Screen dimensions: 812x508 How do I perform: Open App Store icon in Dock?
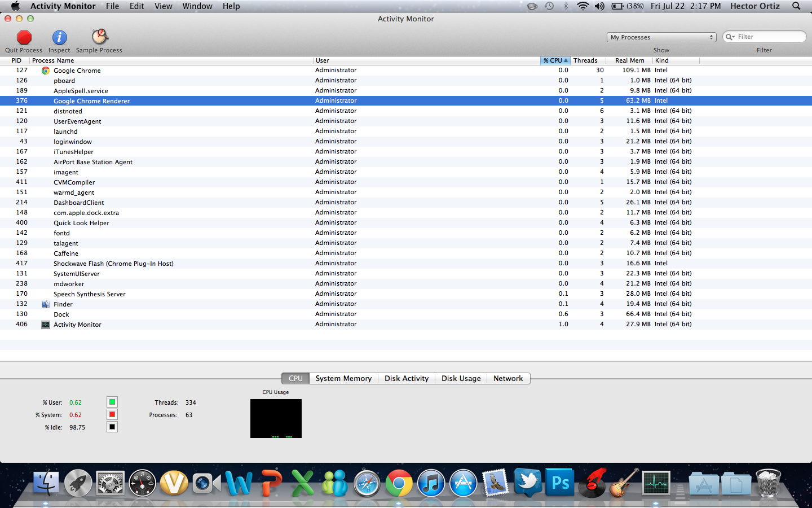point(464,484)
